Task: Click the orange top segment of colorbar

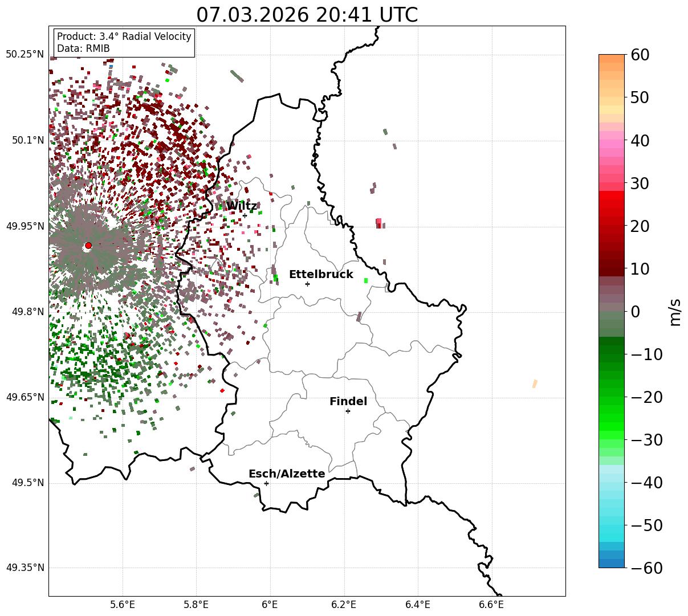Action: (x=612, y=59)
